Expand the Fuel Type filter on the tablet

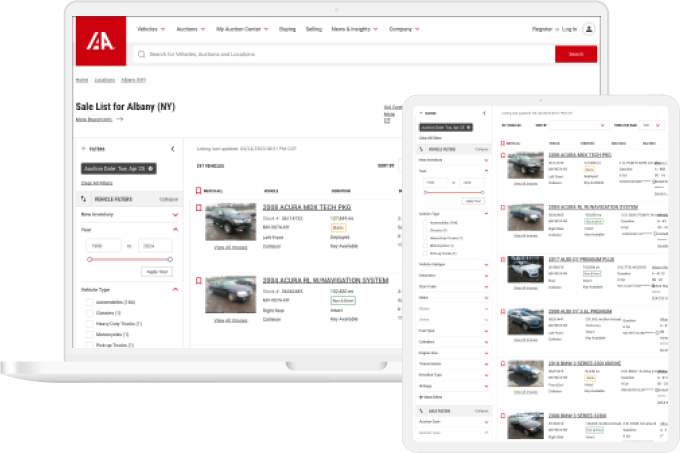pos(486,331)
